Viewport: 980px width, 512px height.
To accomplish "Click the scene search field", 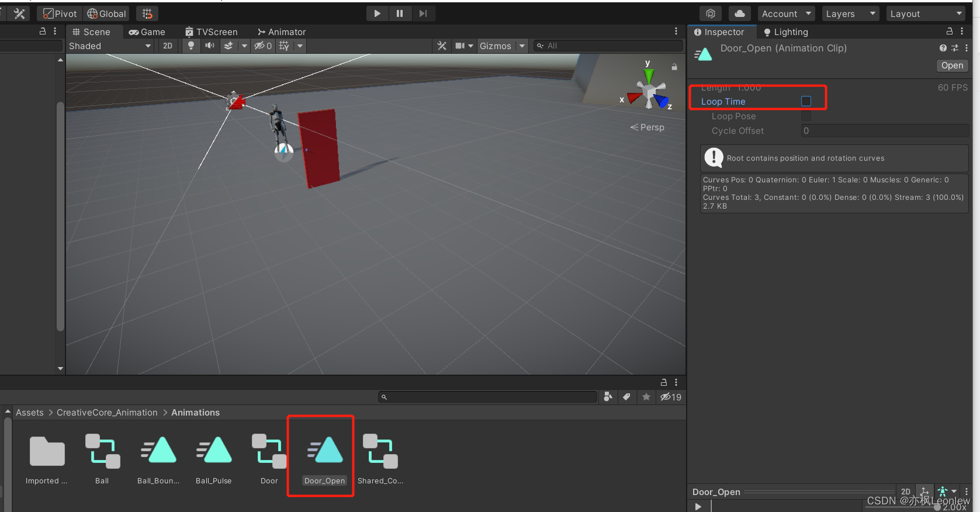I will pos(608,46).
